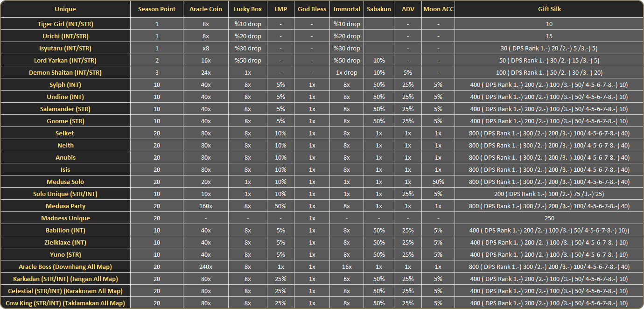
Task: Click Cow King (Taklamakan All Map) label
Action: point(65,303)
